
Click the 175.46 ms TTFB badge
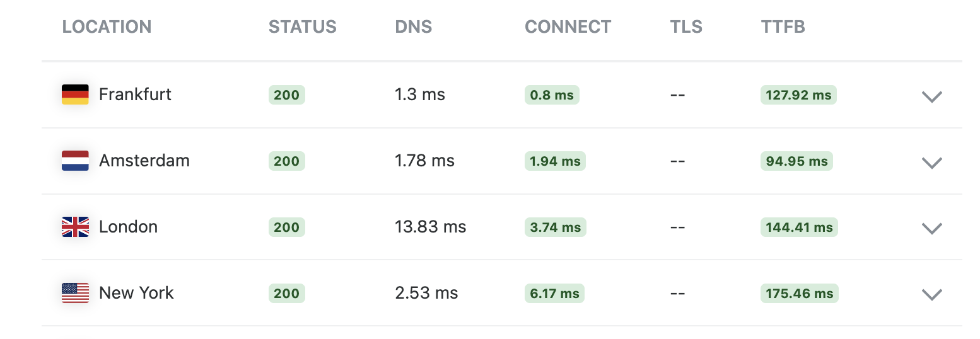799,294
